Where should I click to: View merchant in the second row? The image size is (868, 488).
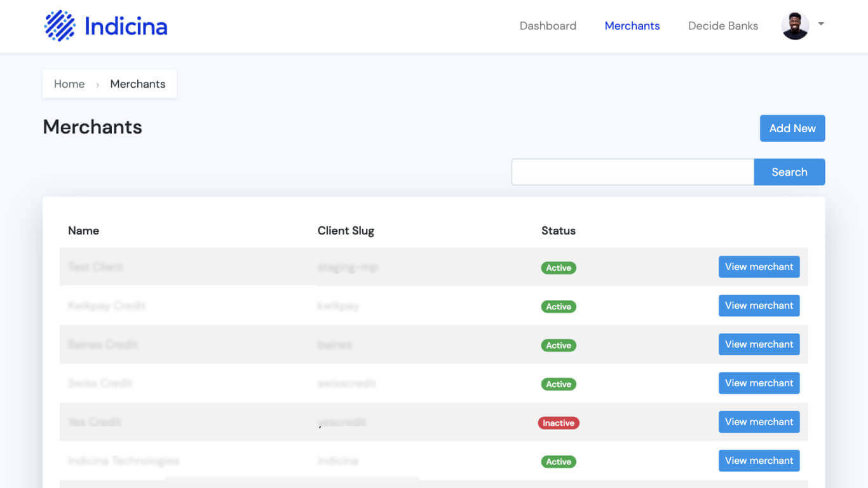point(759,306)
